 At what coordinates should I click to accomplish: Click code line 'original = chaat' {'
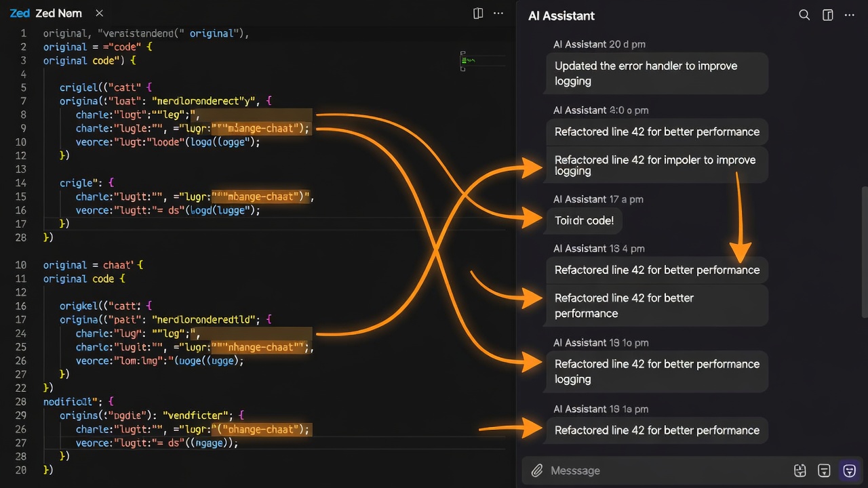94,265
